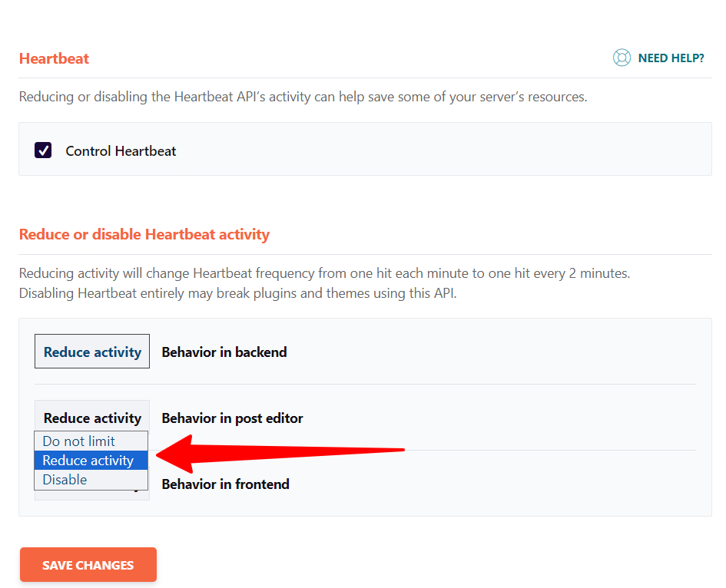
Task: Select the backend "Reduce activity" select box
Action: pyautogui.click(x=91, y=351)
